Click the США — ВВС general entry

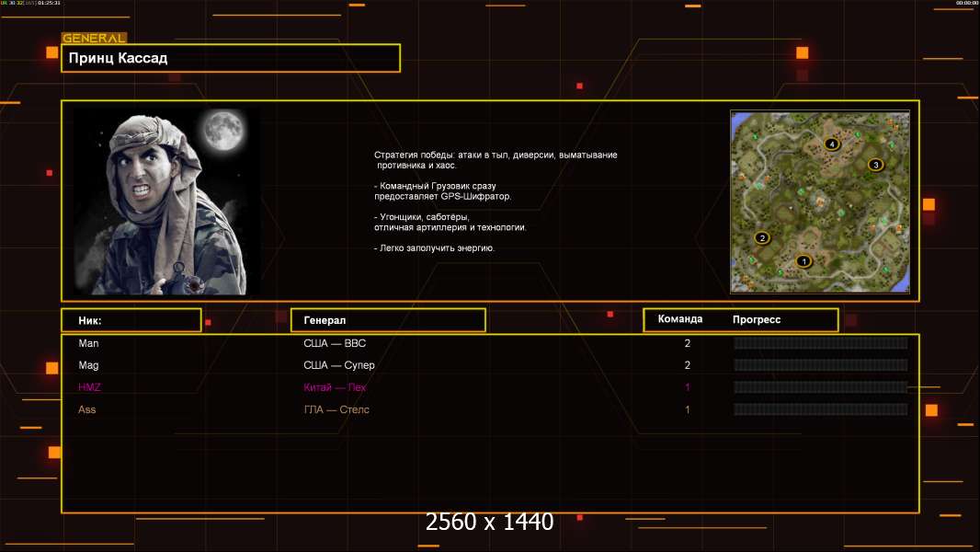335,343
